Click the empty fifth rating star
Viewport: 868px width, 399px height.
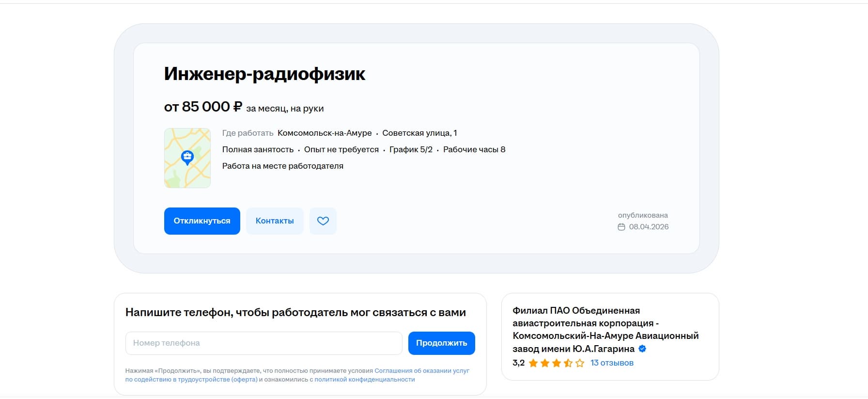click(580, 363)
